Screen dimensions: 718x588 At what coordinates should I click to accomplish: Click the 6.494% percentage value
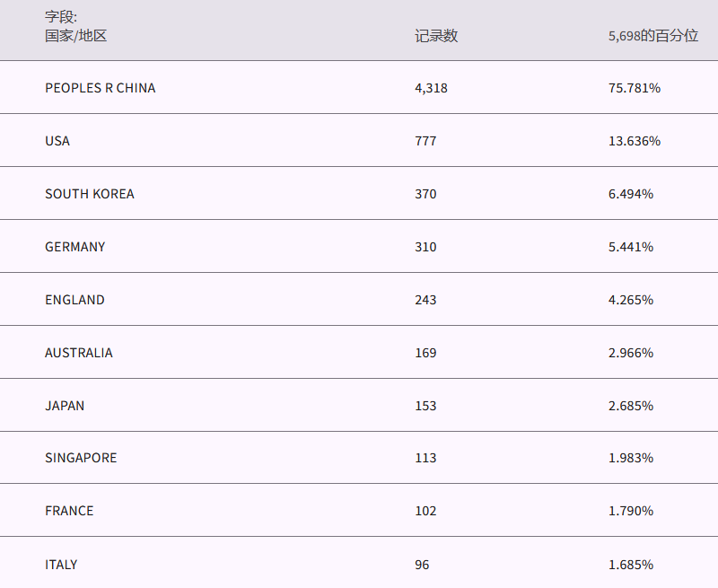point(631,194)
